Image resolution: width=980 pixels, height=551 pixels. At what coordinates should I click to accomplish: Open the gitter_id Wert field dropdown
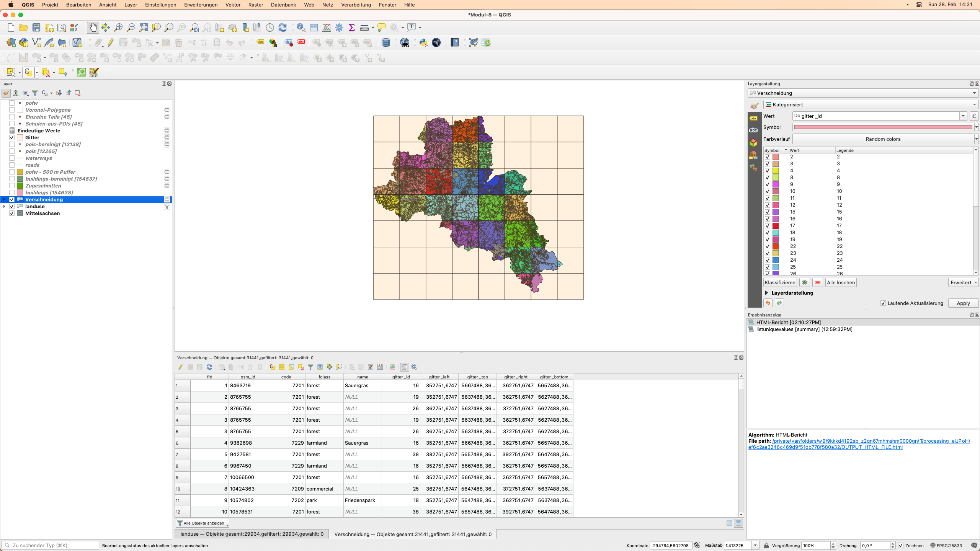click(x=963, y=116)
